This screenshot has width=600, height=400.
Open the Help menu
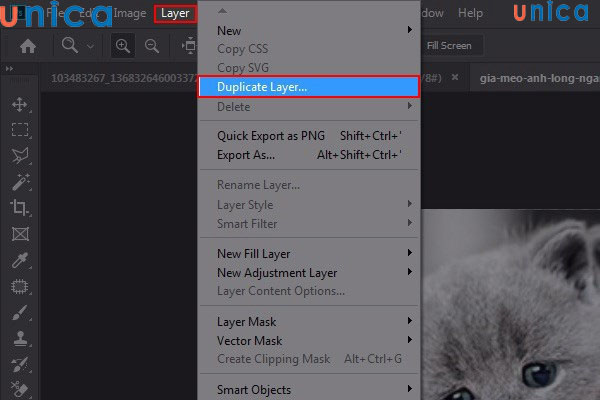(x=470, y=13)
